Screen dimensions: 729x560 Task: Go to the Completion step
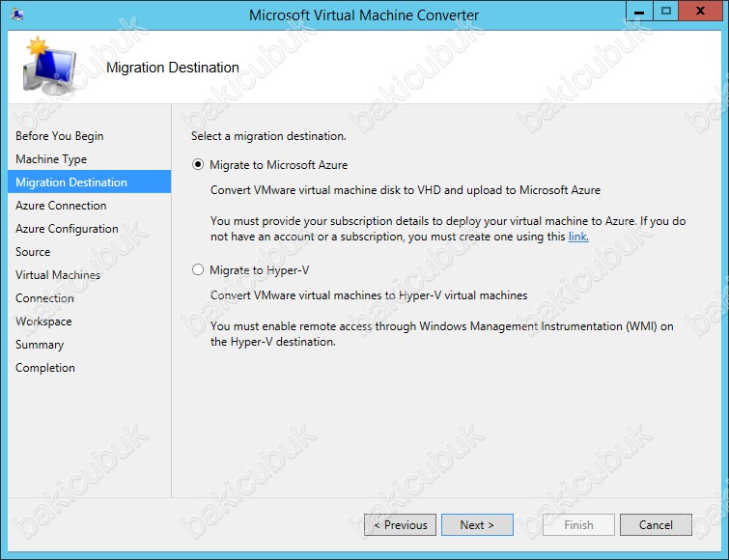pyautogui.click(x=45, y=368)
